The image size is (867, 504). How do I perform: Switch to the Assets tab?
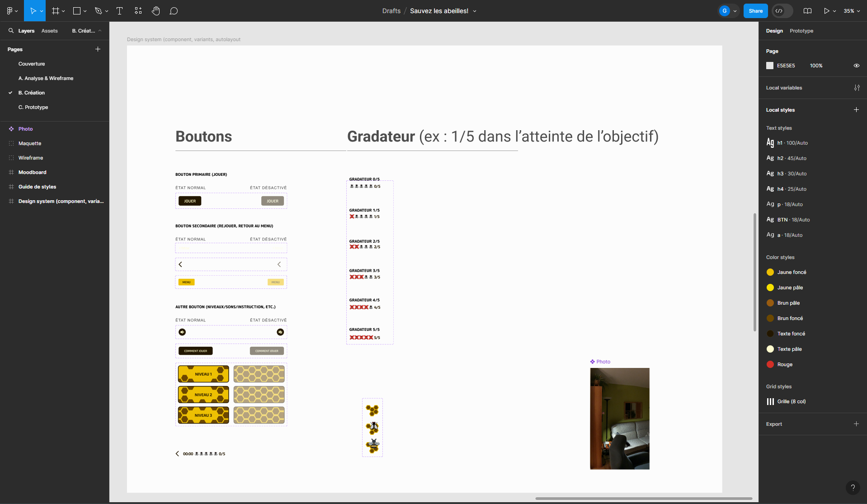click(49, 31)
